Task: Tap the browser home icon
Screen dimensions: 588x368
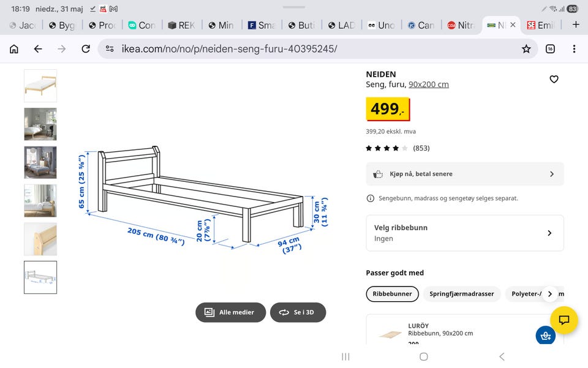Action: pos(14,49)
